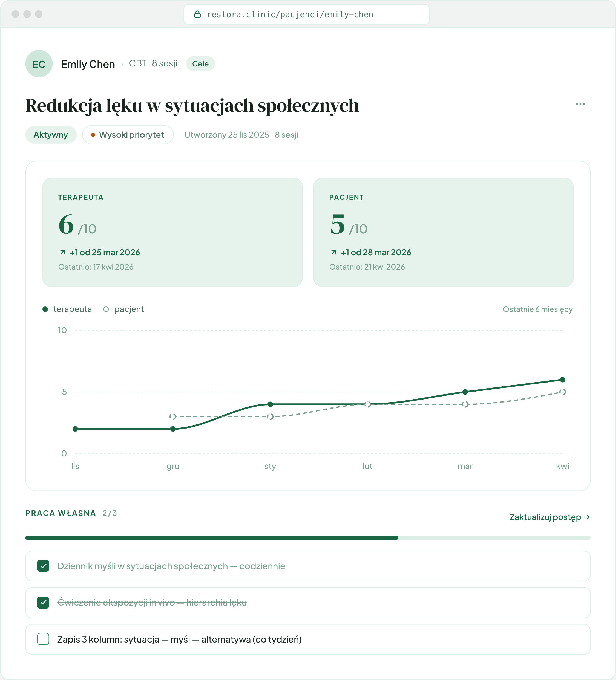Select therapist data point for gru
The image size is (616, 680).
[x=173, y=429]
